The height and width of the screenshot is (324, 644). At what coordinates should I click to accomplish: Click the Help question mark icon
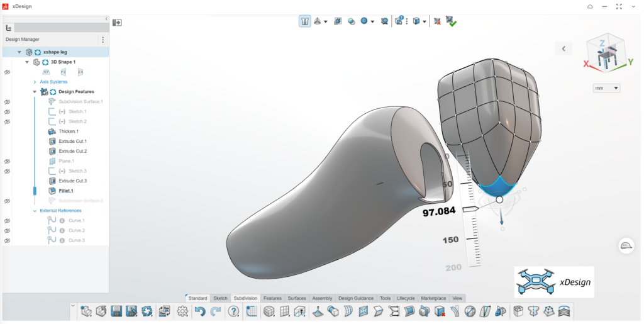(234, 311)
